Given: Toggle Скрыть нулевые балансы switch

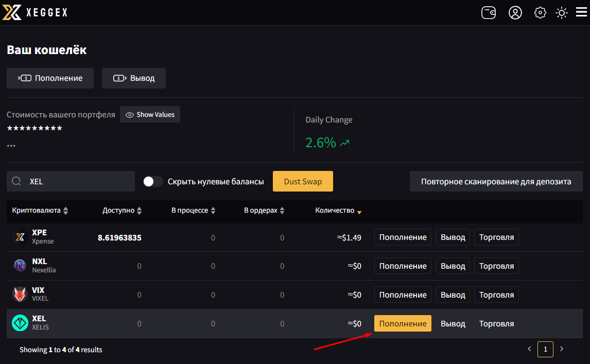Looking at the screenshot, I should click(153, 181).
